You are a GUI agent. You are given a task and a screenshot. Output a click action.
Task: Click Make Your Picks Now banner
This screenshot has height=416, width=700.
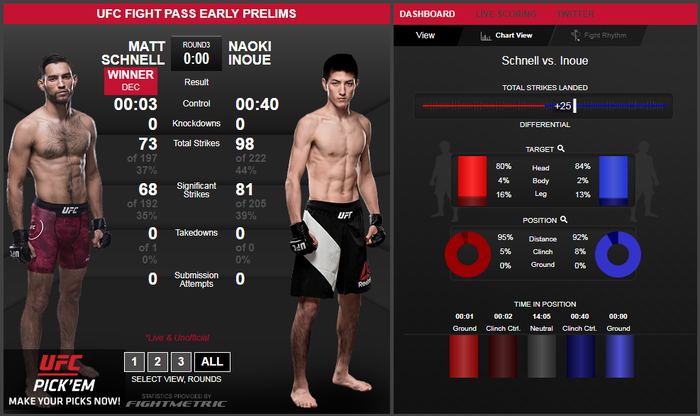(64, 401)
